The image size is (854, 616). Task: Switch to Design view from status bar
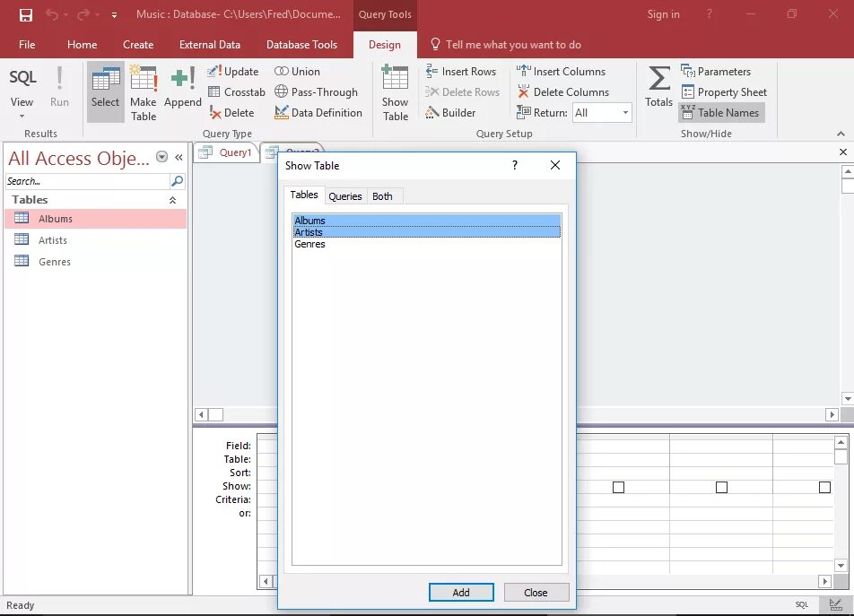point(835,604)
